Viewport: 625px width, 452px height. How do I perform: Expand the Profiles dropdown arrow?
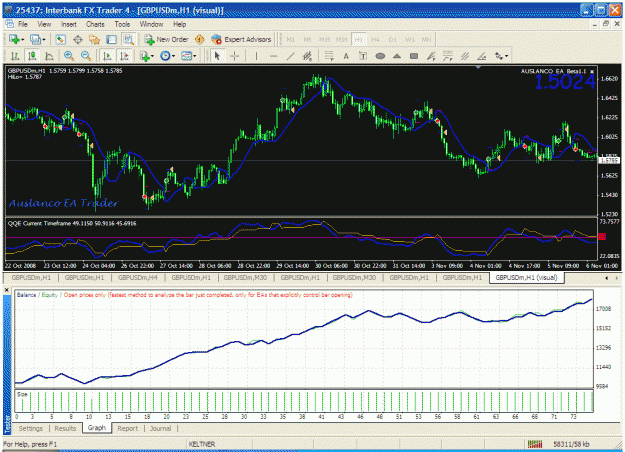click(43, 39)
